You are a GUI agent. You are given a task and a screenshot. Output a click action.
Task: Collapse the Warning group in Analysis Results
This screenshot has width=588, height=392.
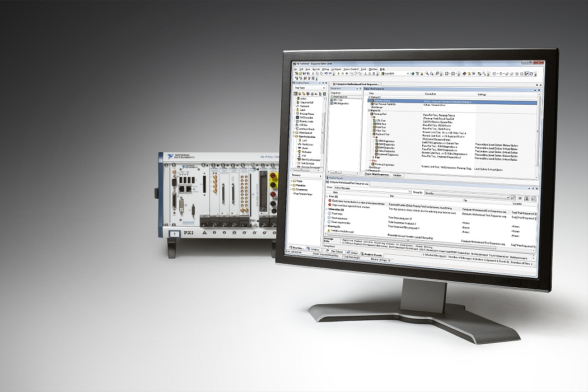click(x=326, y=226)
